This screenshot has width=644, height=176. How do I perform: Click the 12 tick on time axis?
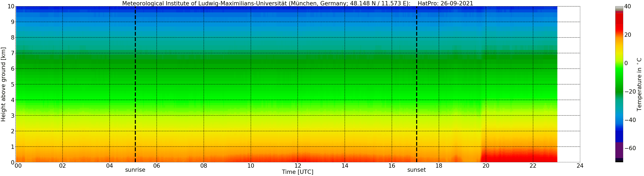coord(298,166)
